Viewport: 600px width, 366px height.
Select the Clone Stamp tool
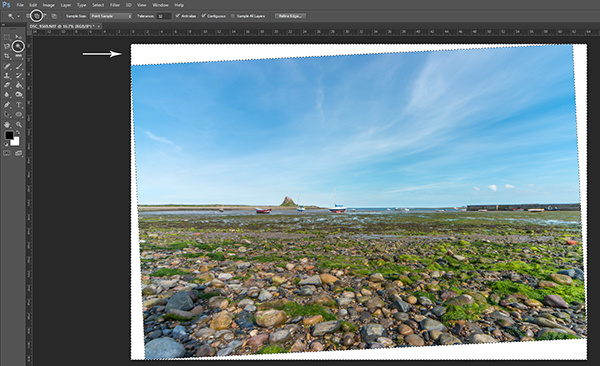click(7, 76)
